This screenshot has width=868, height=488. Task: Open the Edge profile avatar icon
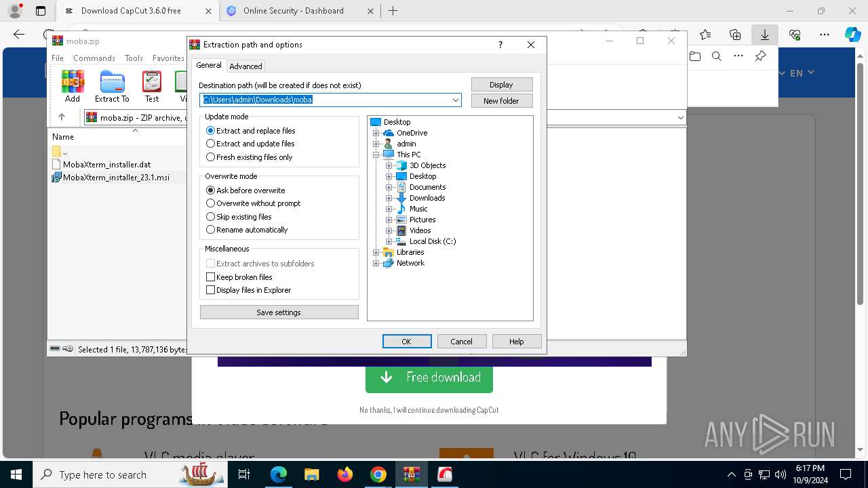tap(15, 11)
